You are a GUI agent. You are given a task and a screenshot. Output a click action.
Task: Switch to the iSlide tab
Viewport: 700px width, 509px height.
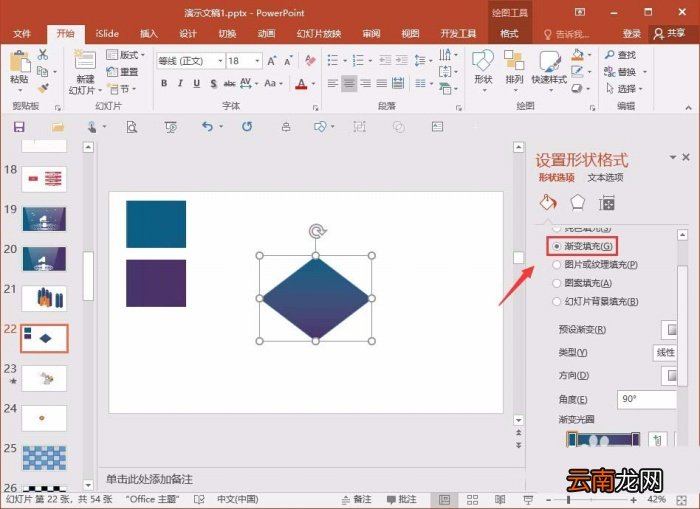(107, 33)
